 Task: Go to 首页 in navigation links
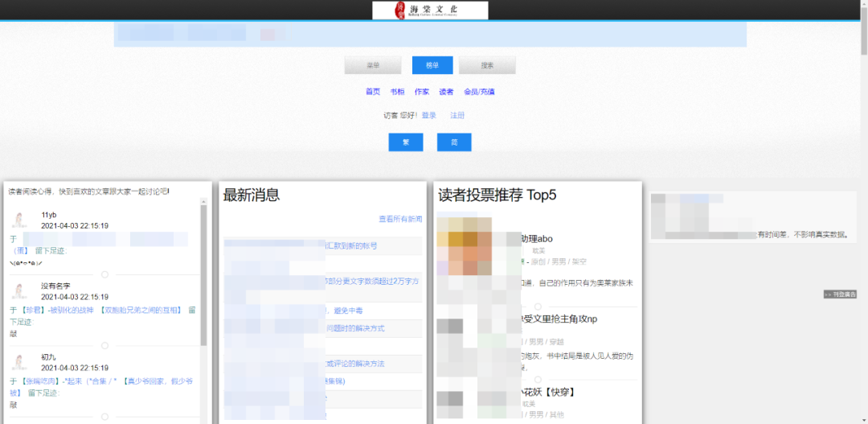coord(373,92)
